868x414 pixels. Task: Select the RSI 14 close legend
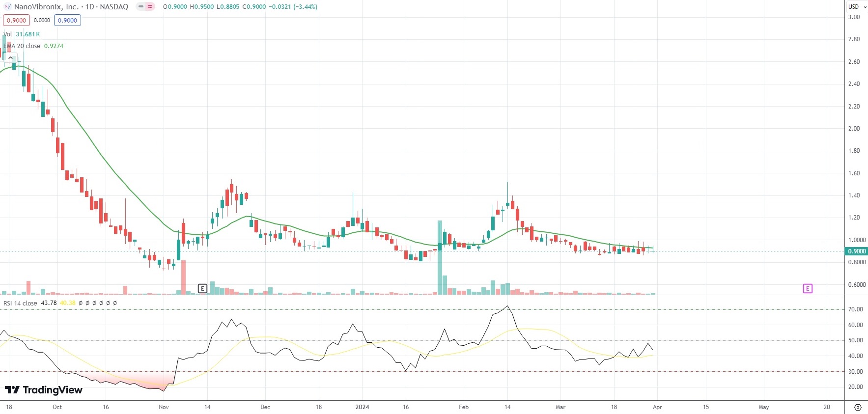click(x=20, y=303)
